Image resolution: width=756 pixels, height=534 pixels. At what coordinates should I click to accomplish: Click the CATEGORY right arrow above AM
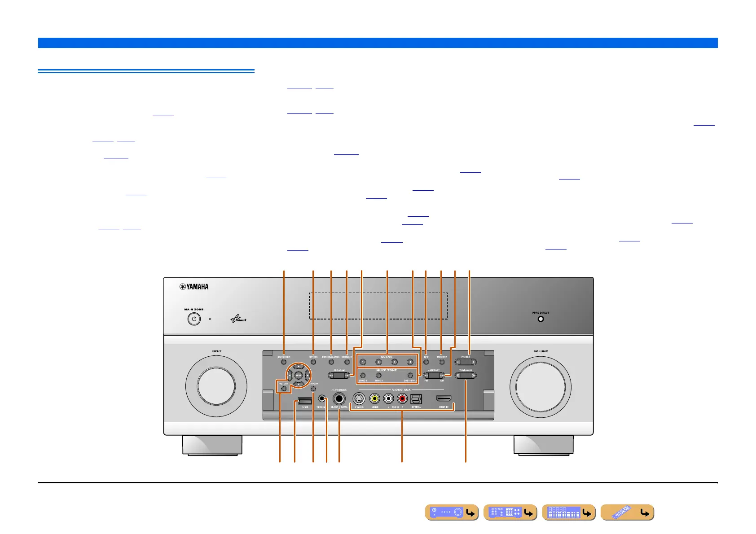[442, 375]
